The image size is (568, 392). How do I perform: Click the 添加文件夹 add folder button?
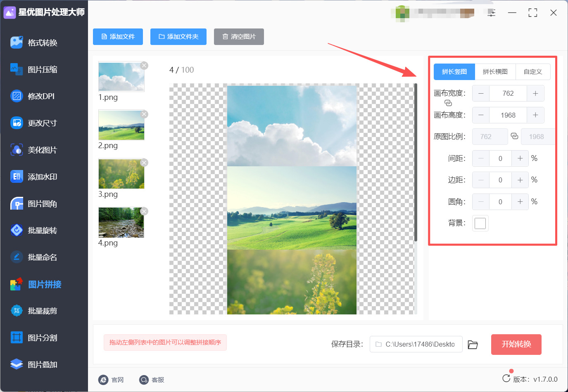click(178, 37)
